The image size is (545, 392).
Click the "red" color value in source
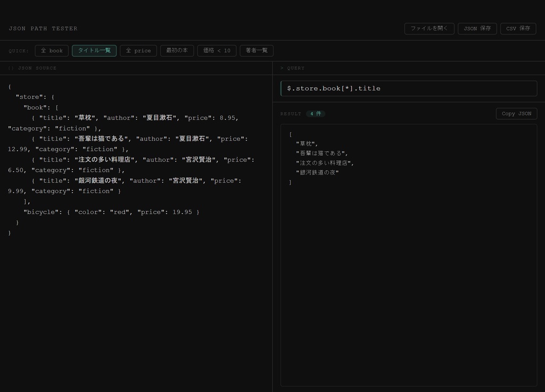(120, 212)
